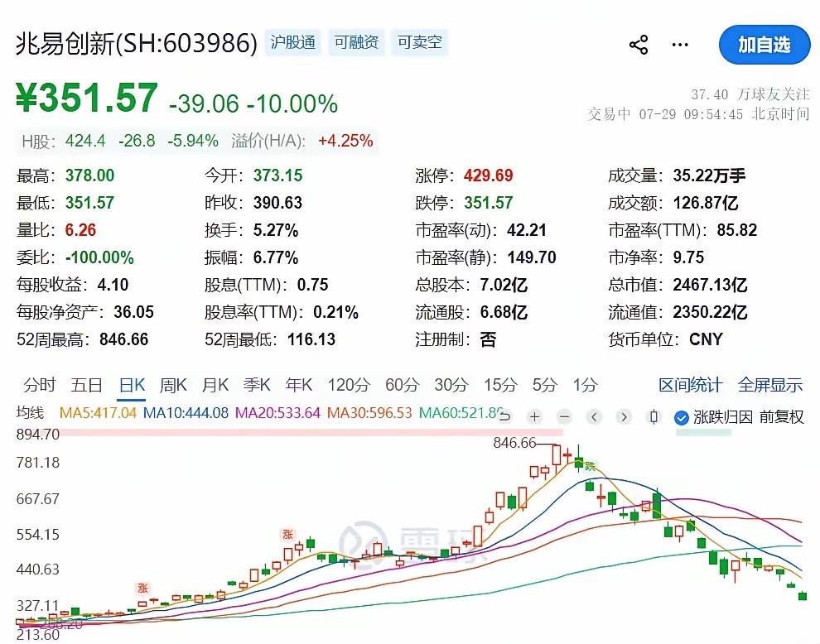
Task: Open the three-dot more options menu
Action: click(x=680, y=45)
